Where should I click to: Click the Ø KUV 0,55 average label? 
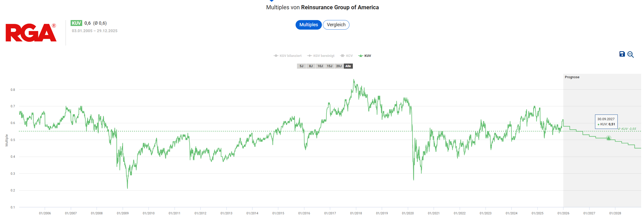tap(627, 129)
